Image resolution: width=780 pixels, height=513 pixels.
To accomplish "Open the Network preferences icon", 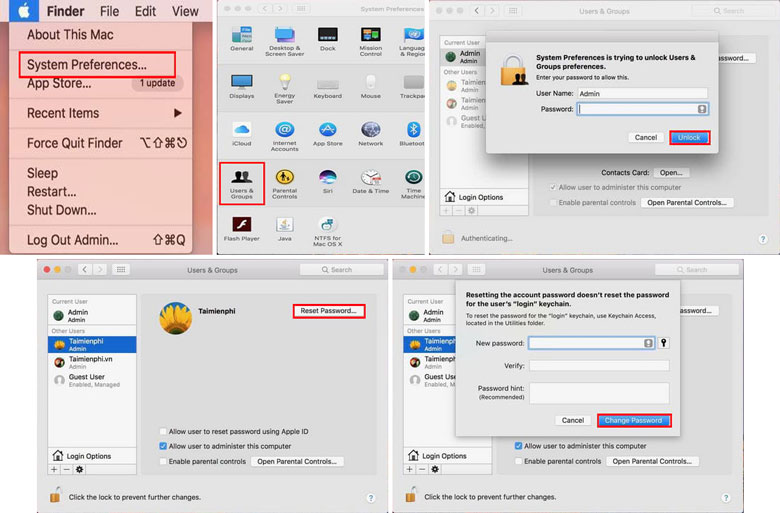I will pyautogui.click(x=371, y=129).
